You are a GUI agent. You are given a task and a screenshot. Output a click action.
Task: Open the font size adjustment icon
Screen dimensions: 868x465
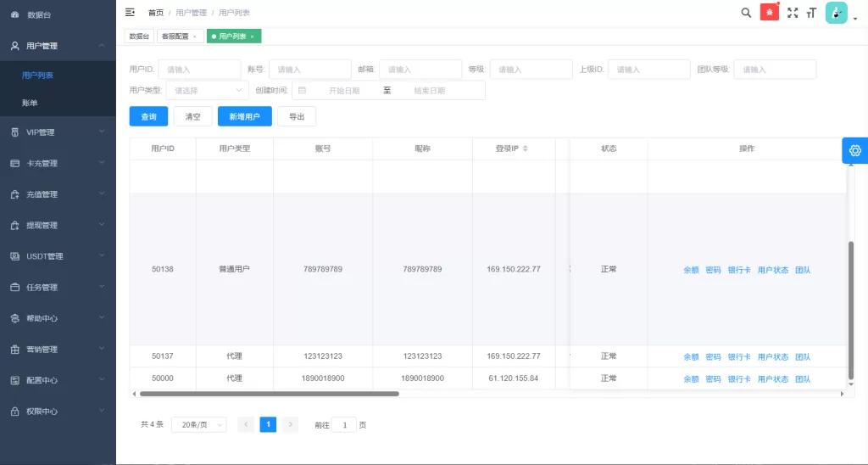point(811,13)
